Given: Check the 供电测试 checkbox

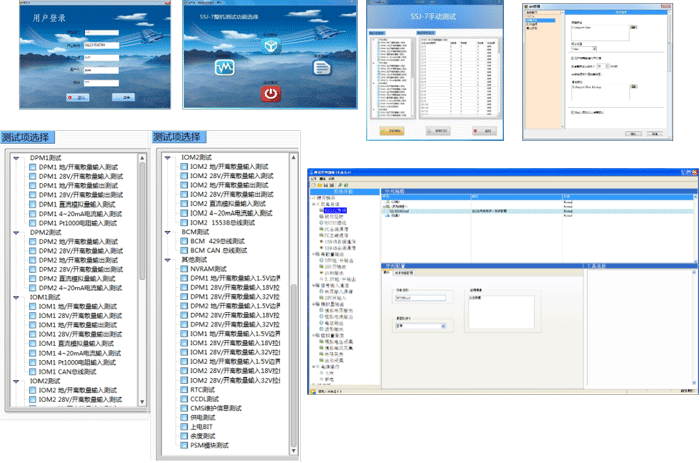Looking at the screenshot, I should (184, 416).
